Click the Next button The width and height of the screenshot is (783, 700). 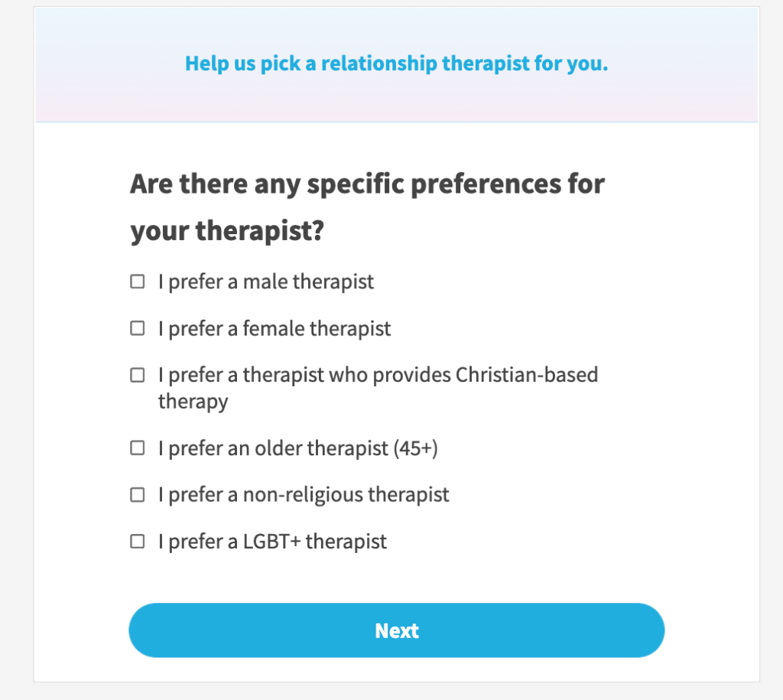[x=396, y=630]
